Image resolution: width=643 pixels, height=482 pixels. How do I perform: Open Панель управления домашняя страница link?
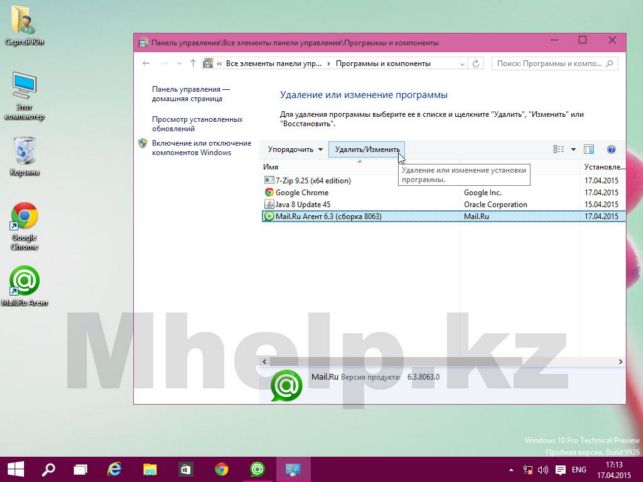click(x=191, y=94)
